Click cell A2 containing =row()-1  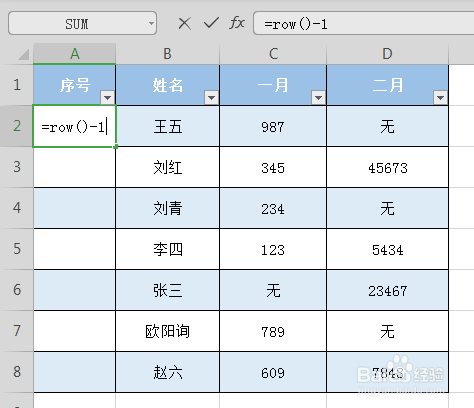click(74, 126)
